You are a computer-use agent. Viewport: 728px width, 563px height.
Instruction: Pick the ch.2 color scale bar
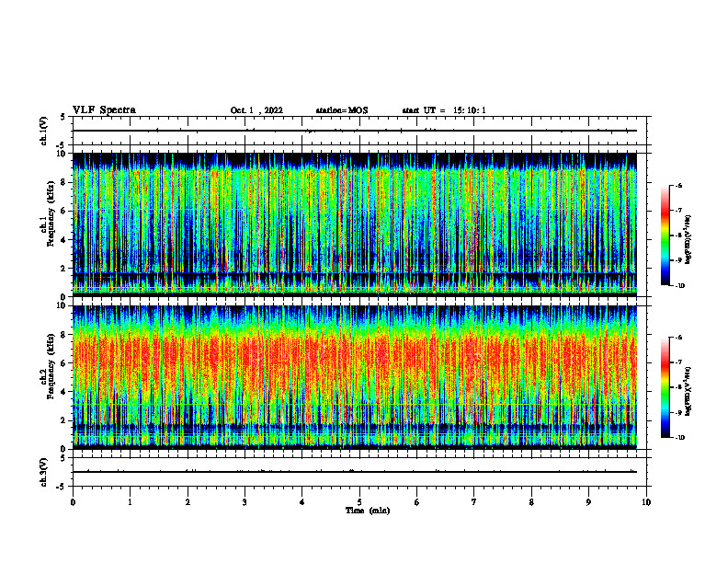pyautogui.click(x=665, y=387)
